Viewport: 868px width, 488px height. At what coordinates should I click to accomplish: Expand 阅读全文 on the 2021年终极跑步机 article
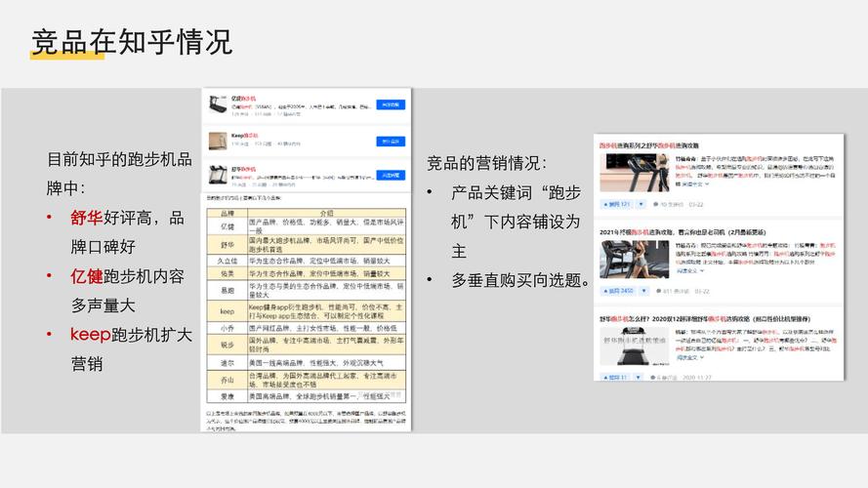pos(689,270)
